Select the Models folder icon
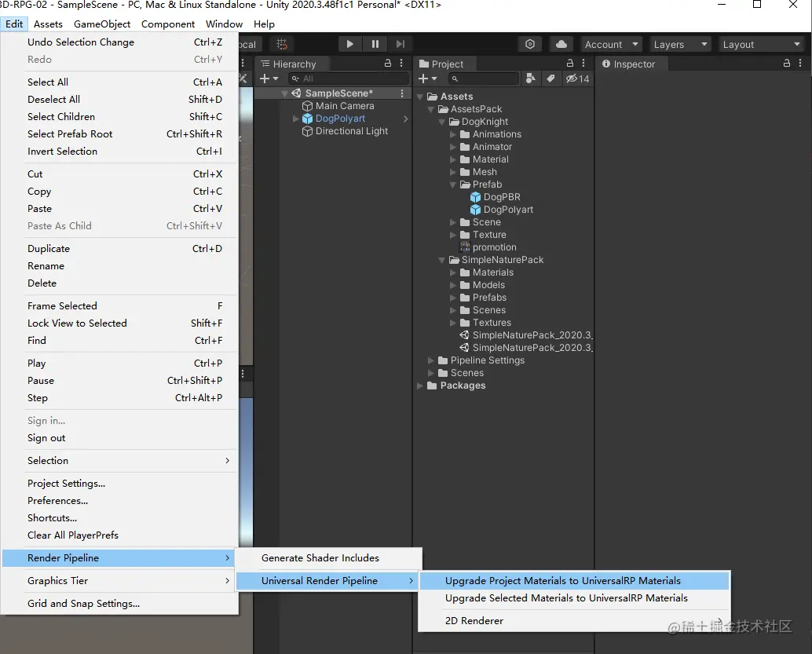Image resolution: width=812 pixels, height=654 pixels. click(465, 285)
